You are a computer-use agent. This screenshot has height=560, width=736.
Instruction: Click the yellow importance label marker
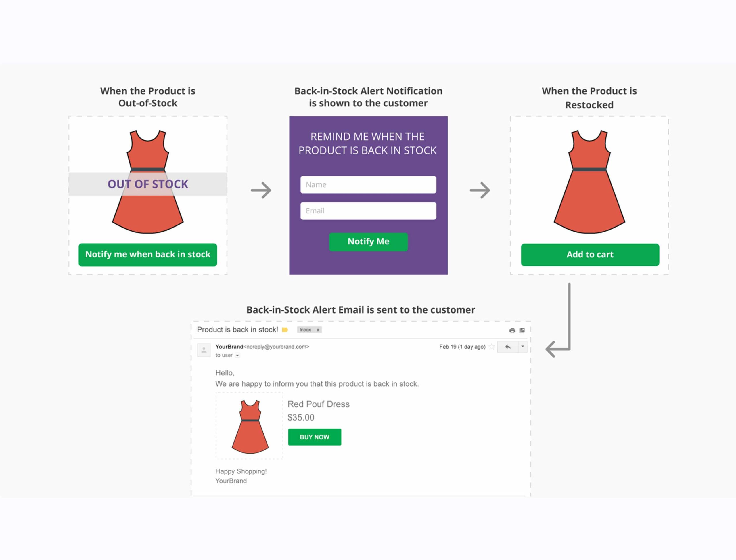pyautogui.click(x=285, y=330)
